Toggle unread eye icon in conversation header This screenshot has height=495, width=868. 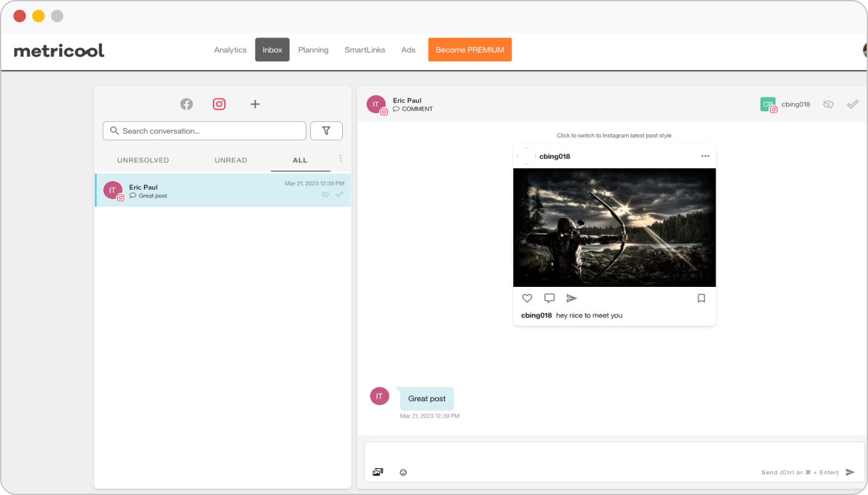click(x=828, y=104)
